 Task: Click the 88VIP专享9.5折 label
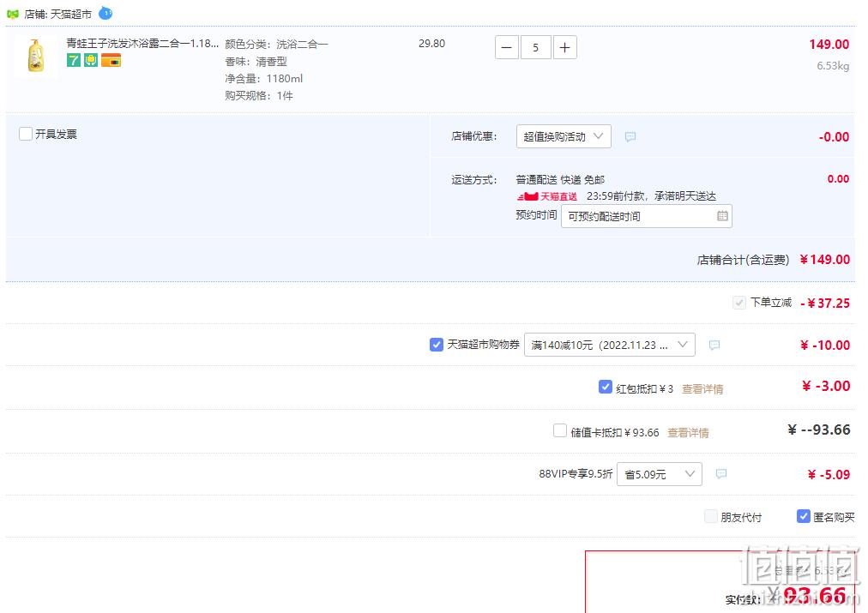576,474
